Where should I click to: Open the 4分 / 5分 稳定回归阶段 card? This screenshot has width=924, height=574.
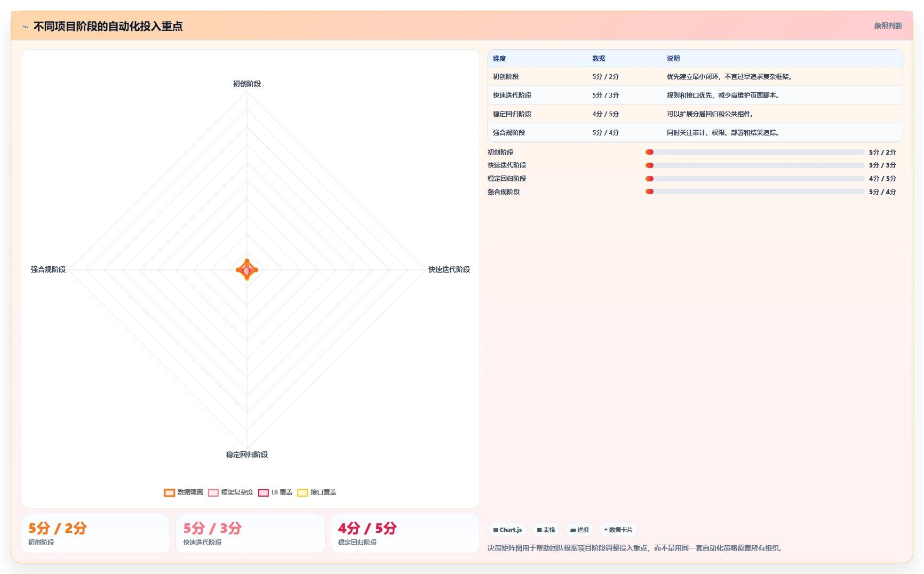(405, 533)
